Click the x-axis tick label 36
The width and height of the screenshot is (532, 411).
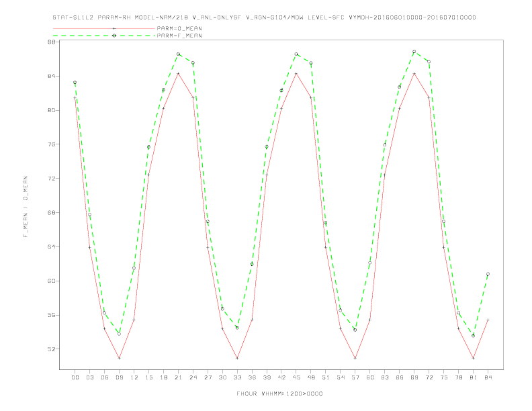point(252,377)
